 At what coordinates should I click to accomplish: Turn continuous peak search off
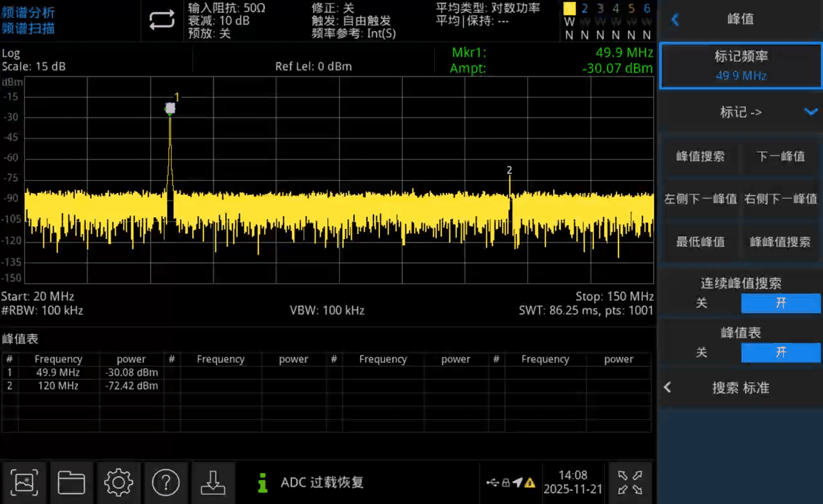(x=701, y=303)
